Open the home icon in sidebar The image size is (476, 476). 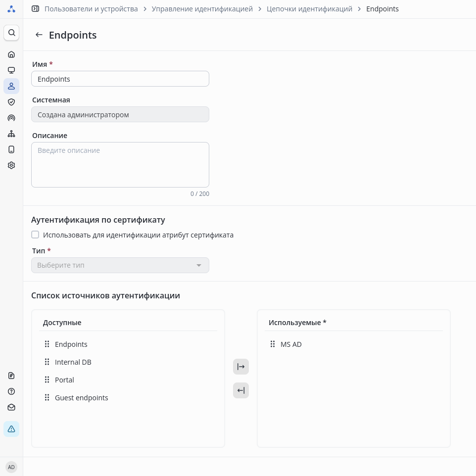pos(11,54)
